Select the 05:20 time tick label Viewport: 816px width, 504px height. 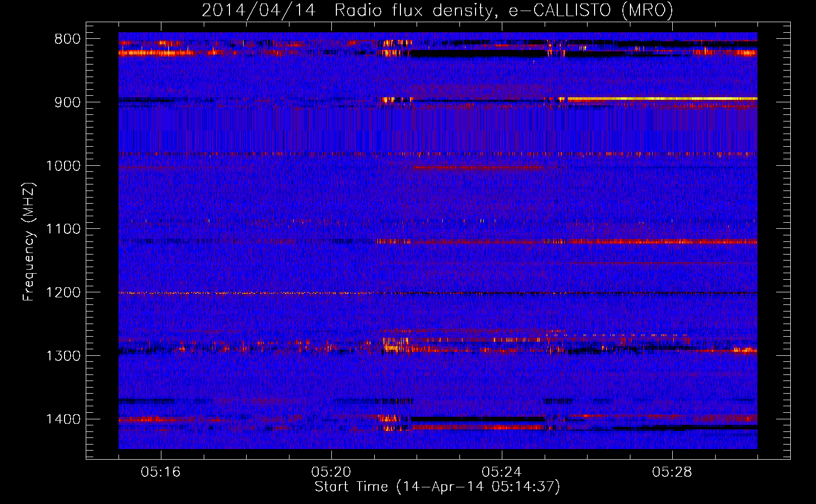(331, 472)
